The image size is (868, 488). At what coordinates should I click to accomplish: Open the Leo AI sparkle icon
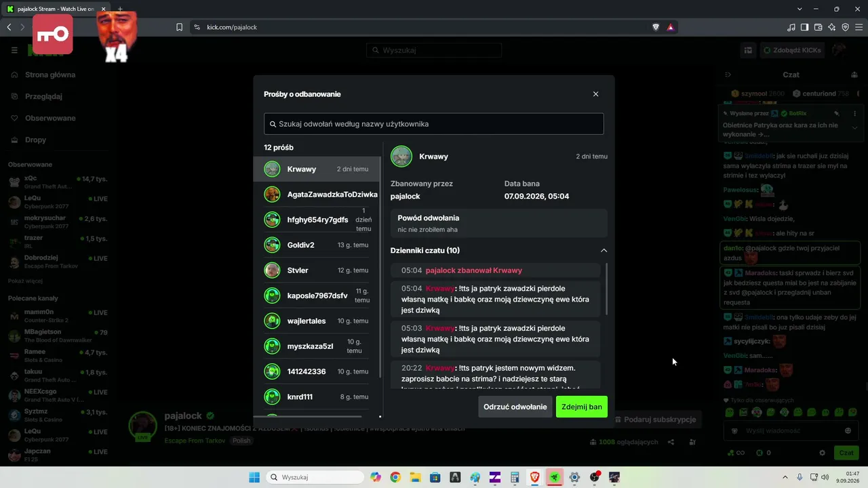tap(832, 27)
